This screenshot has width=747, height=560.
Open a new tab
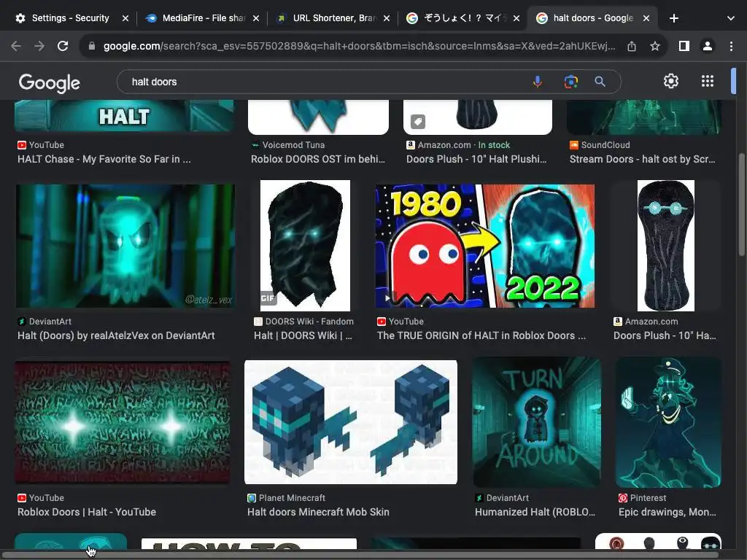[673, 18]
